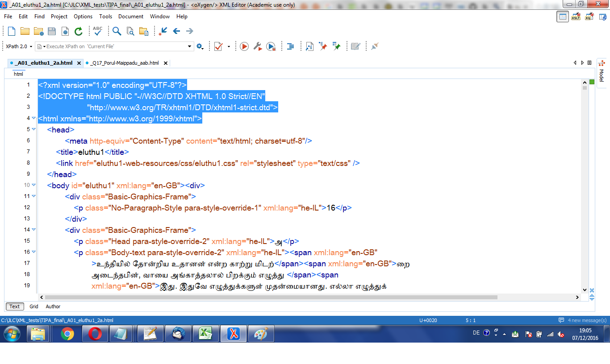Expand the Execute XPath history dropdown arrow

tap(189, 46)
